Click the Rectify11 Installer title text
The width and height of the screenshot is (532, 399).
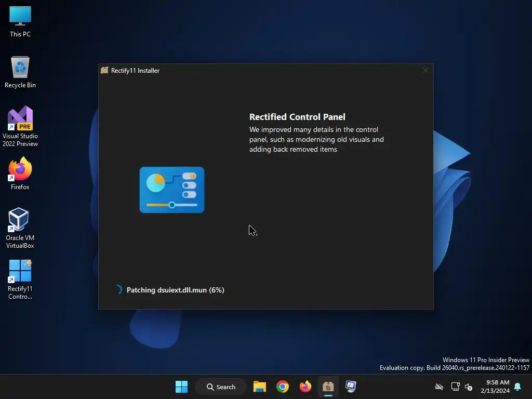pyautogui.click(x=136, y=71)
